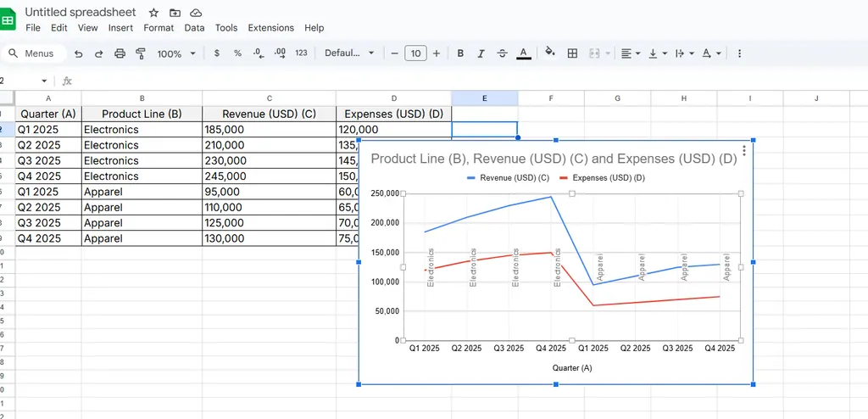Open the Extensions menu
Screen dimensions: 868x419
coord(270,28)
